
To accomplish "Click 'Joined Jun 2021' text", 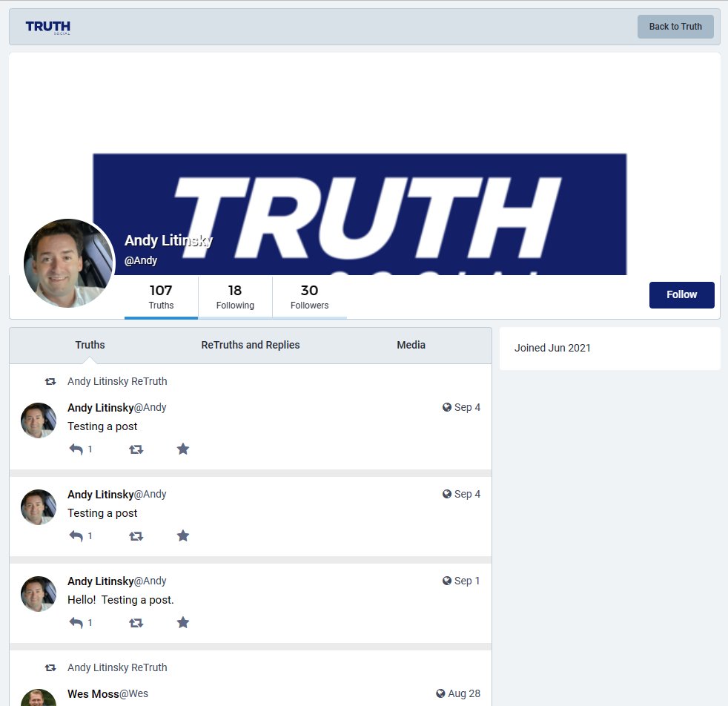I will (552, 348).
